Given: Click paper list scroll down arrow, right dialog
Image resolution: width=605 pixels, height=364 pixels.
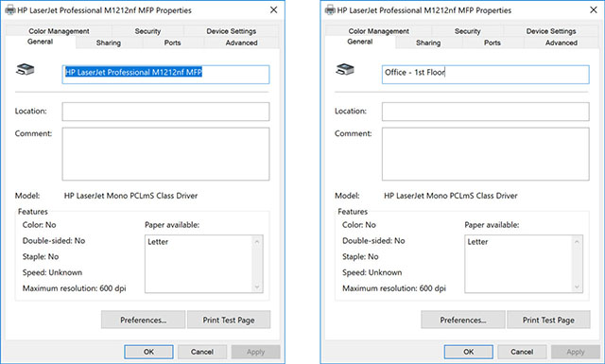Looking at the screenshot, I should (x=577, y=286).
